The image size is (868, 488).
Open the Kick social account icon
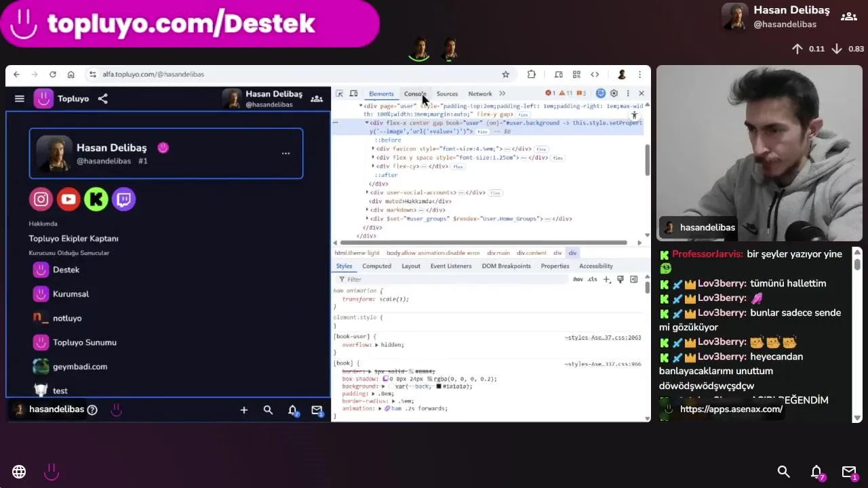click(96, 199)
